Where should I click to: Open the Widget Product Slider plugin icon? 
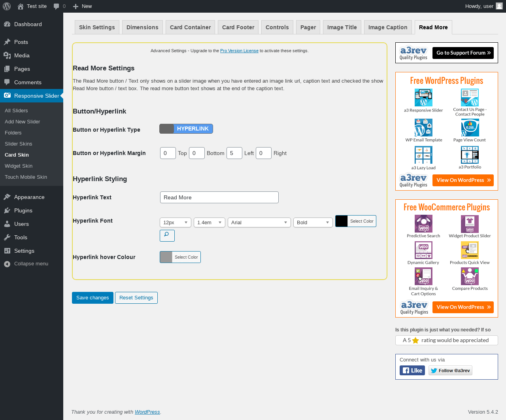point(470,224)
